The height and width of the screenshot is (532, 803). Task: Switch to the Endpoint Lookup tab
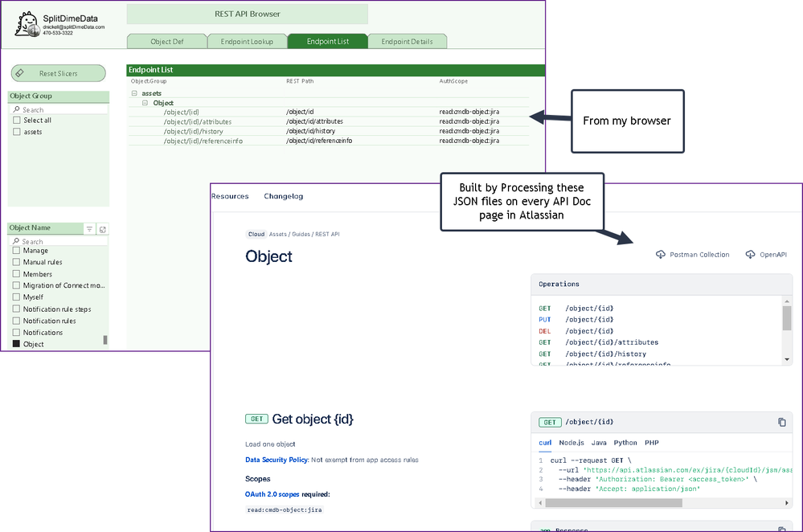point(247,42)
